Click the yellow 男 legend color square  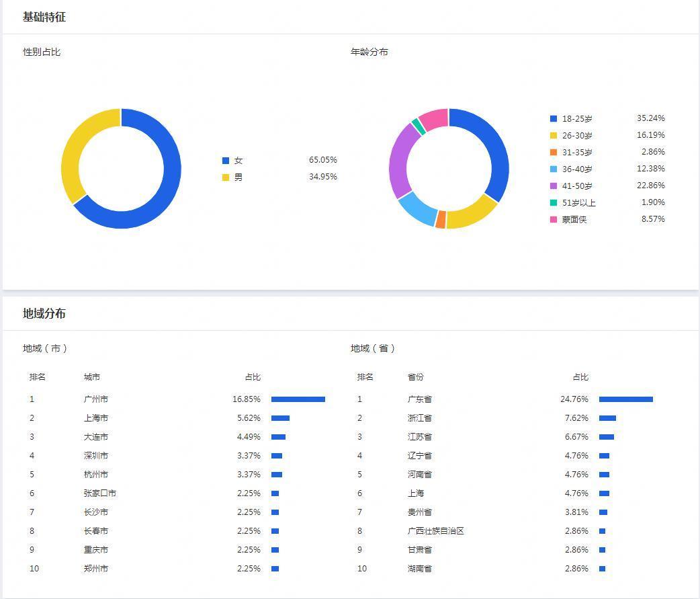[226, 177]
